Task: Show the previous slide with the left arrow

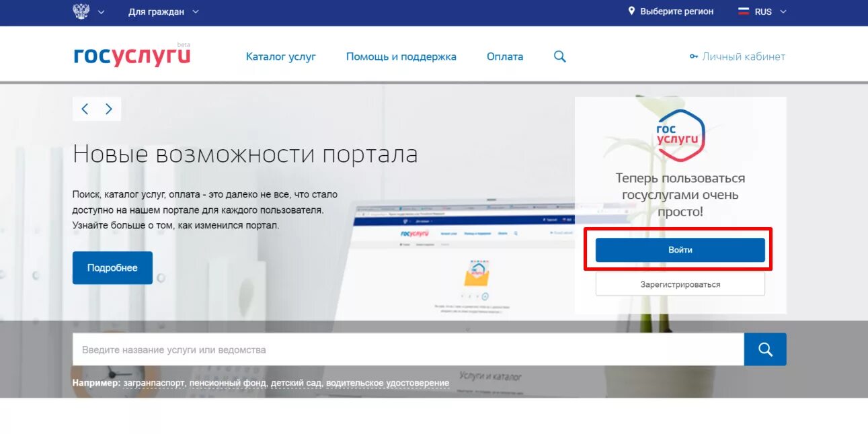Action: pyautogui.click(x=85, y=109)
